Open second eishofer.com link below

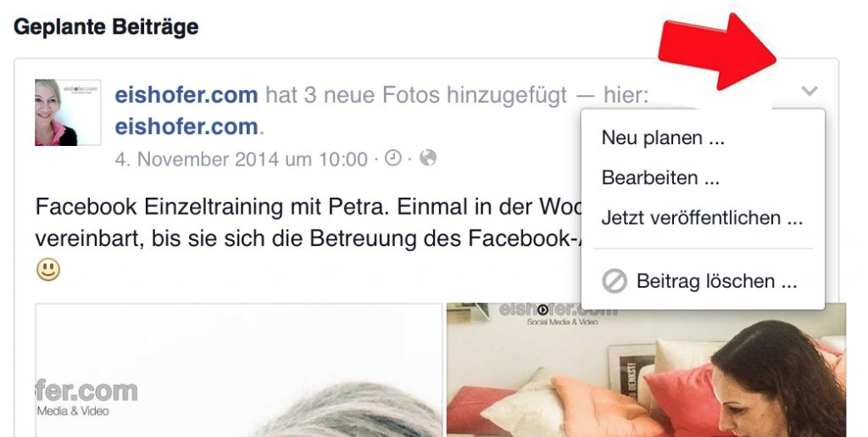tap(186, 126)
